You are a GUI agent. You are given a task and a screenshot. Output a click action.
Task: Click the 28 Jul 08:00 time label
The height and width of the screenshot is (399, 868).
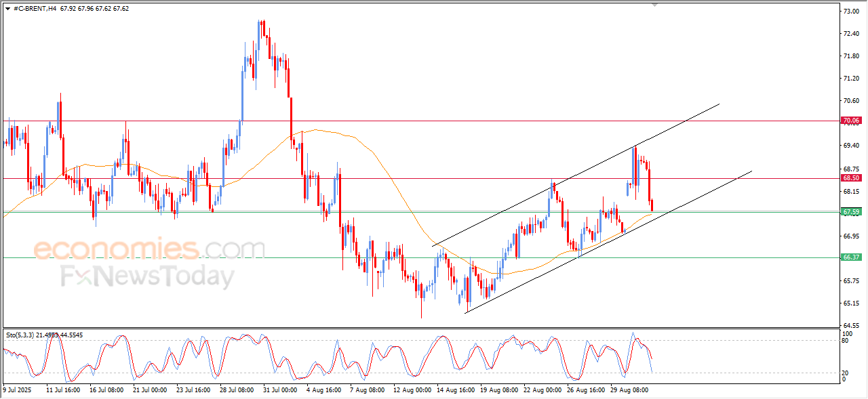(x=237, y=390)
